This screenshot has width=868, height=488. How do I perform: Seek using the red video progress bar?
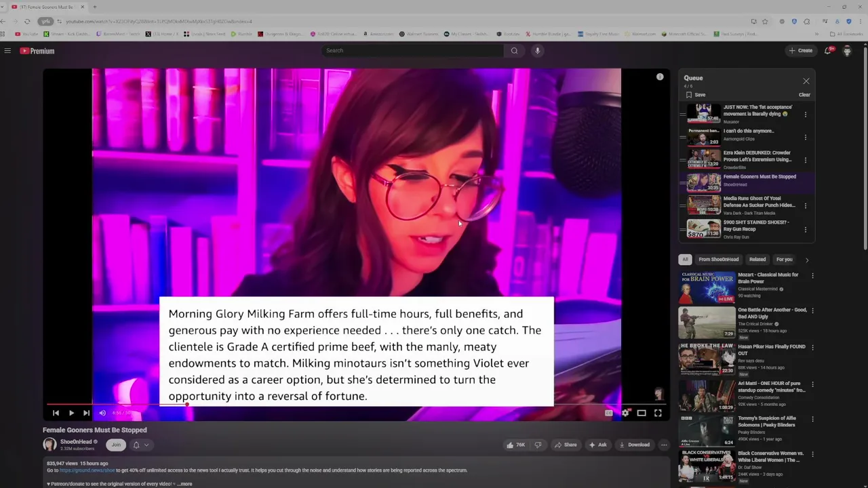pos(357,405)
